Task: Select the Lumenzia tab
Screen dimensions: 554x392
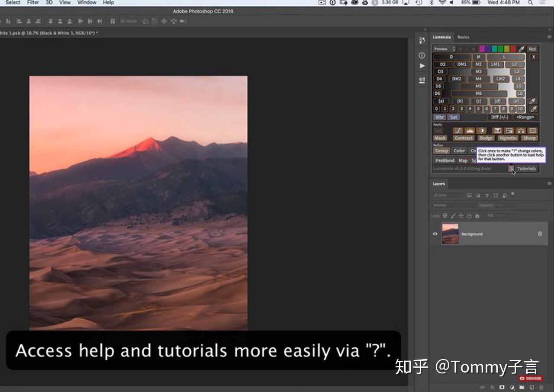Action: coord(441,37)
